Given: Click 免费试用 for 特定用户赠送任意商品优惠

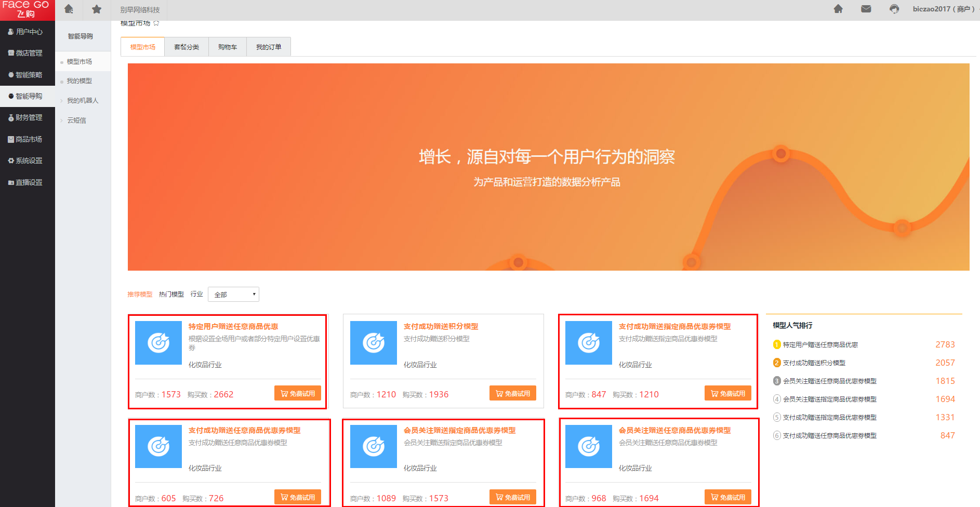Looking at the screenshot, I should pyautogui.click(x=298, y=393).
